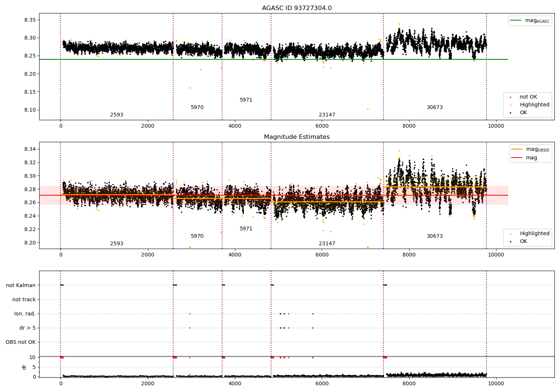Click x-tick "8000" under the top panel
Screen dimensions: 560x392
point(409,126)
